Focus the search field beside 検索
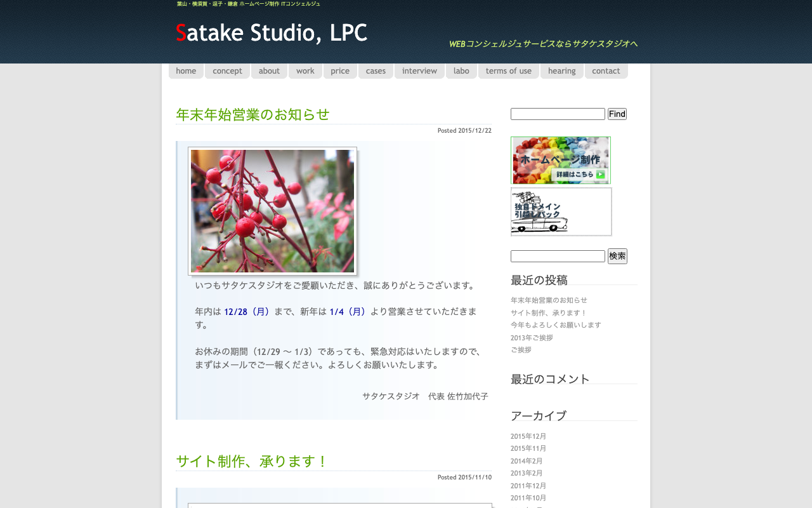812x508 pixels. point(558,256)
